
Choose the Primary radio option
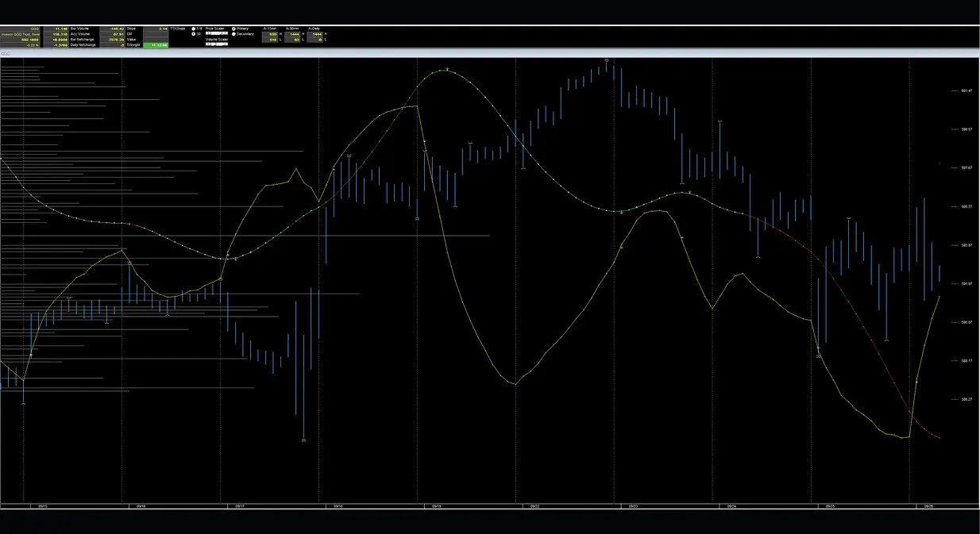coord(233,29)
